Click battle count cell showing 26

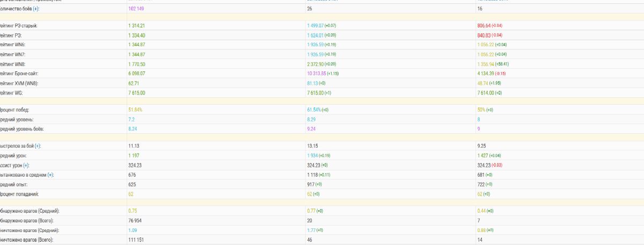pos(310,9)
